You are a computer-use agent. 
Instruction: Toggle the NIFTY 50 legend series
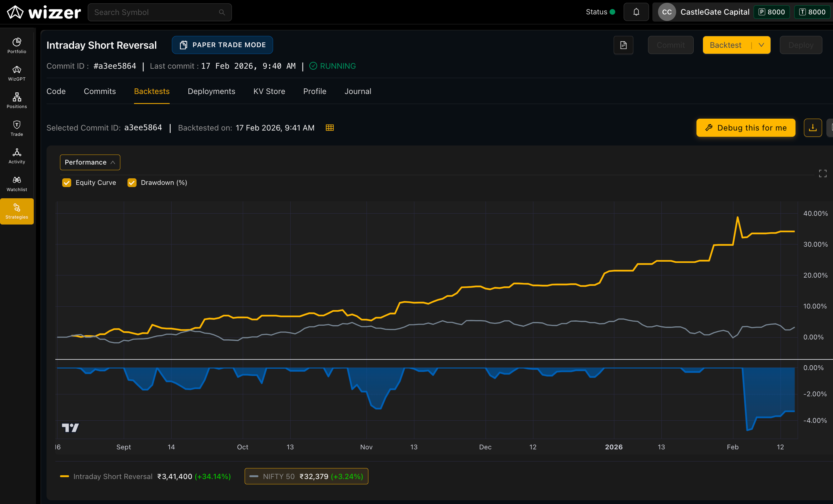point(306,476)
